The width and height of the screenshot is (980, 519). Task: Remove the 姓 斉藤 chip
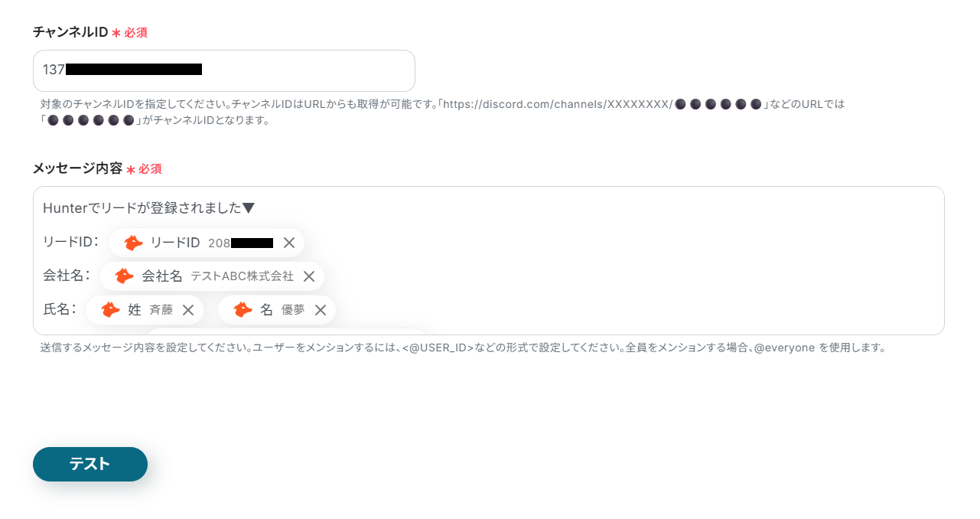(x=188, y=310)
